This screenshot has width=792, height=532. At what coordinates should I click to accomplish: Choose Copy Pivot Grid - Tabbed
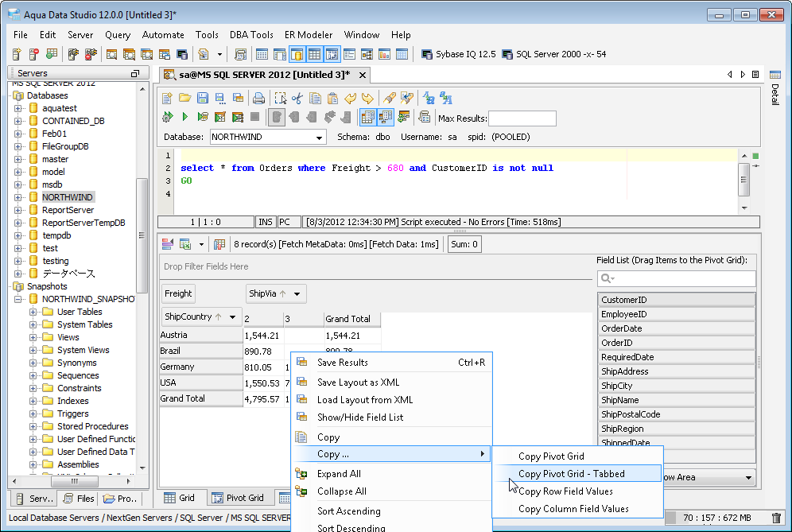click(571, 474)
